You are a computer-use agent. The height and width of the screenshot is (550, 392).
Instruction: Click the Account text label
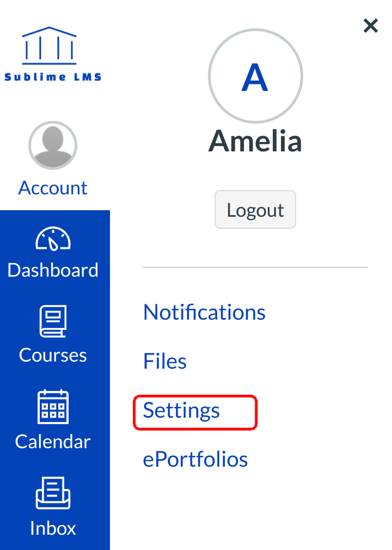(53, 188)
